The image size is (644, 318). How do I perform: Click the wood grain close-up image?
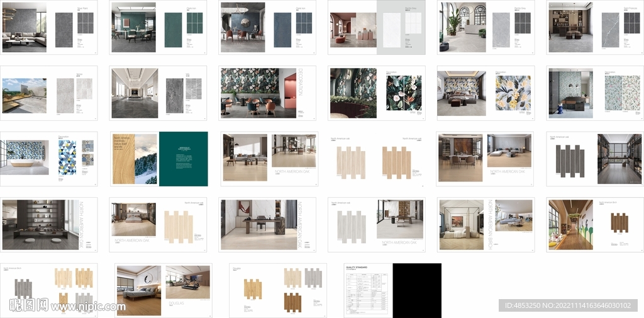[124, 159]
